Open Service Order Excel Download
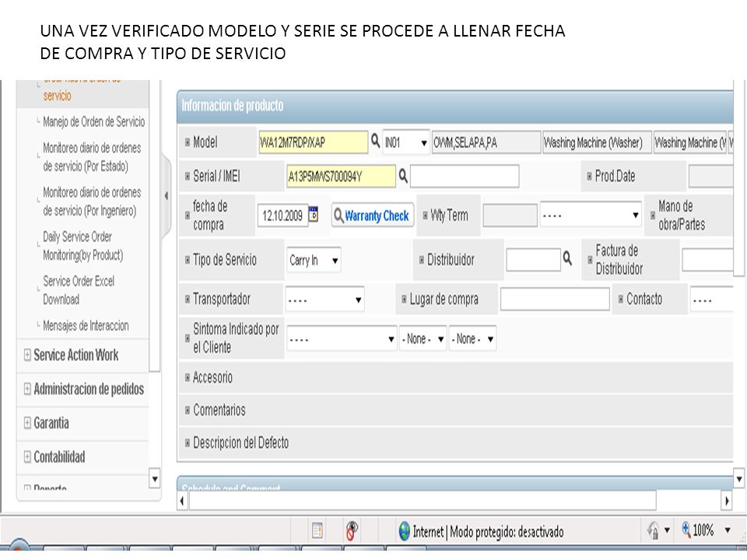 coord(79,290)
